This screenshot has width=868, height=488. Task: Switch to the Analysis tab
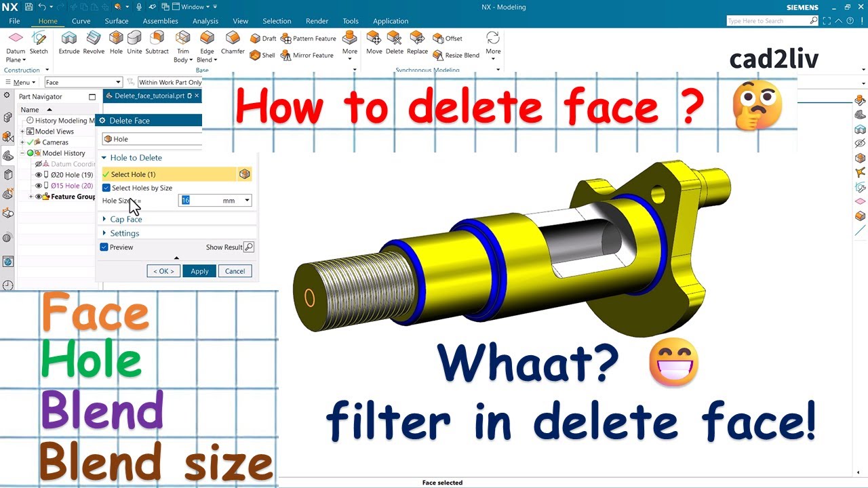(x=205, y=21)
